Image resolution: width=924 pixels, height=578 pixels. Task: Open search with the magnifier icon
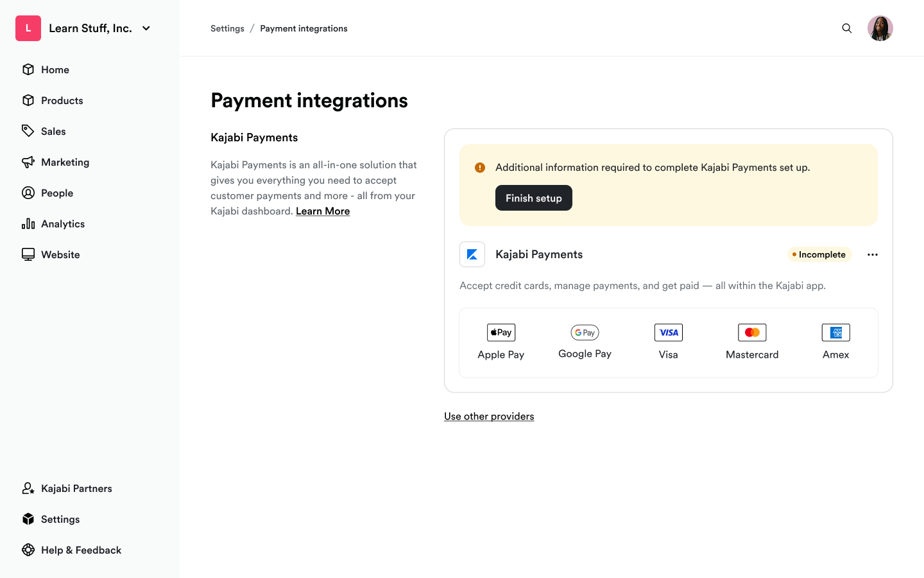847,28
